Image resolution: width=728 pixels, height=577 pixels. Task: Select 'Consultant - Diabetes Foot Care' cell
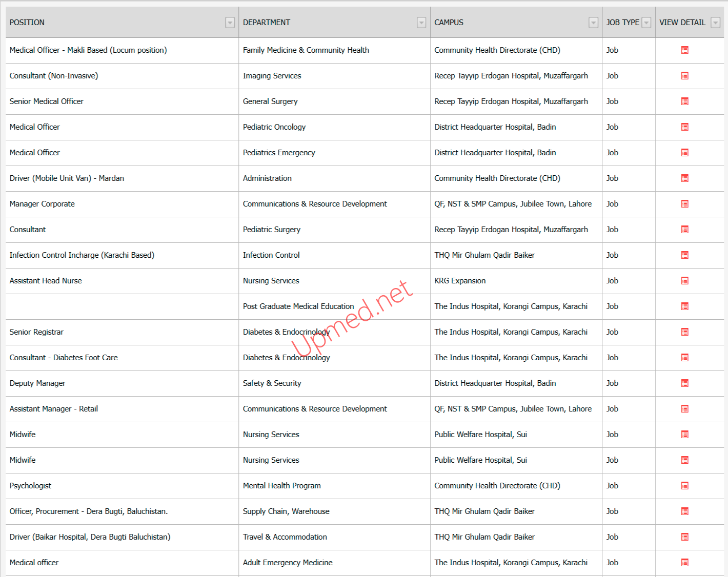(x=122, y=358)
